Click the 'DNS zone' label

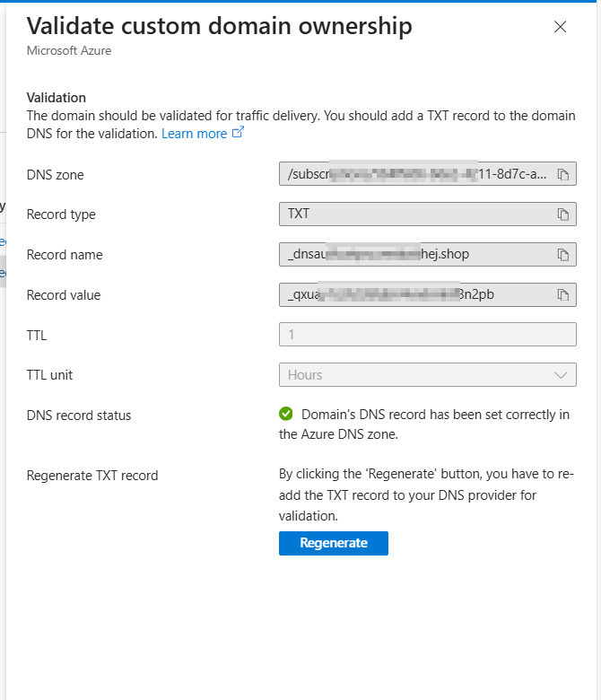click(56, 175)
